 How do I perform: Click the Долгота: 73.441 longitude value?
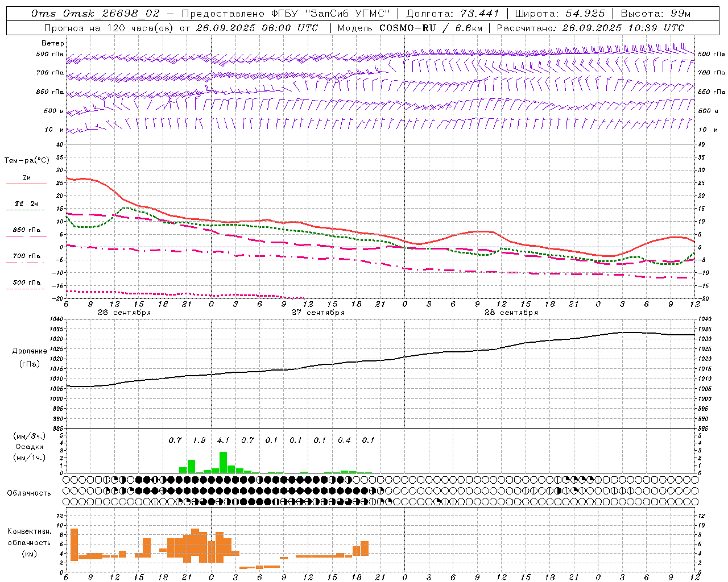[452, 14]
